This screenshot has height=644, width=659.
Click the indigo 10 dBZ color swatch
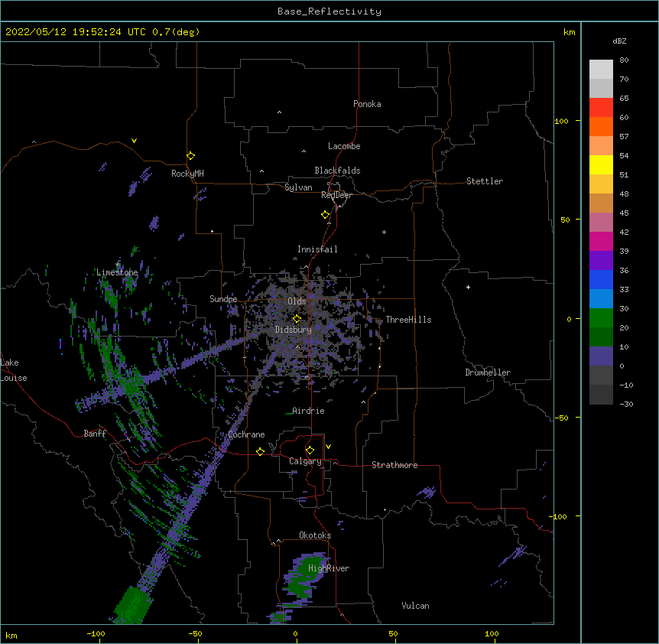(601, 356)
